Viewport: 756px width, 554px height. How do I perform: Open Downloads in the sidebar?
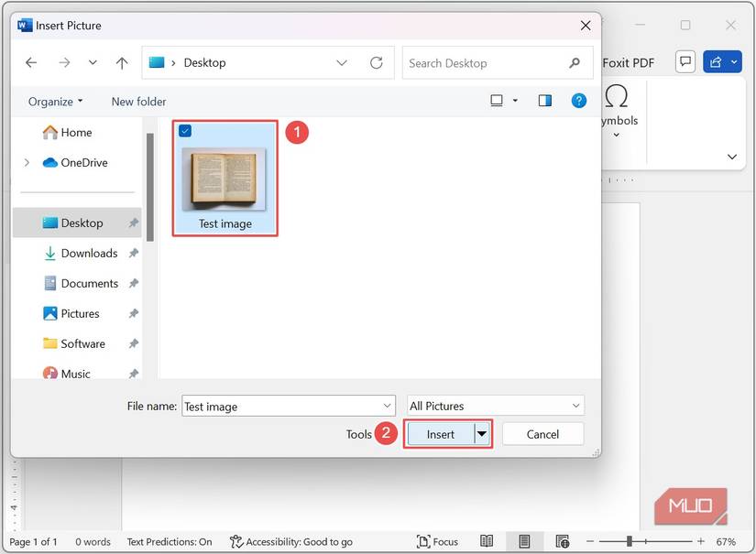coord(81,254)
